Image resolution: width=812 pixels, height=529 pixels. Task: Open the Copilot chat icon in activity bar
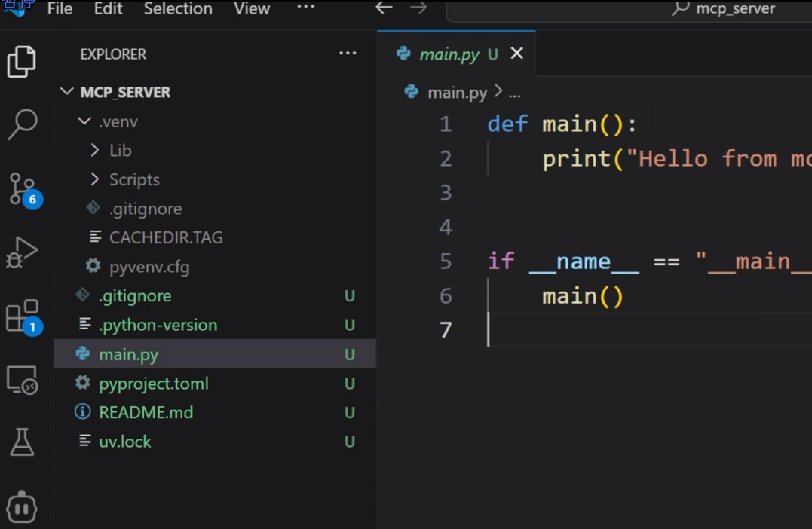(x=22, y=506)
